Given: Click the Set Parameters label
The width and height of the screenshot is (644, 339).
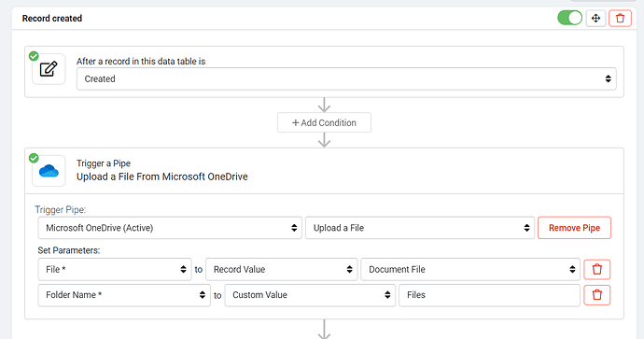Looking at the screenshot, I should pos(68,250).
